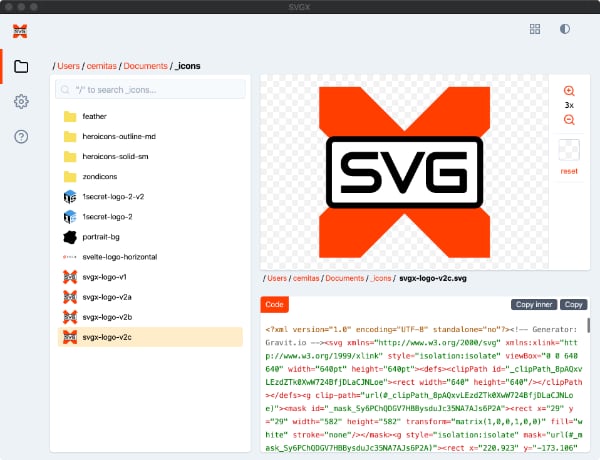Go to Users in top breadcrumb
The image size is (600, 460).
pyautogui.click(x=68, y=66)
